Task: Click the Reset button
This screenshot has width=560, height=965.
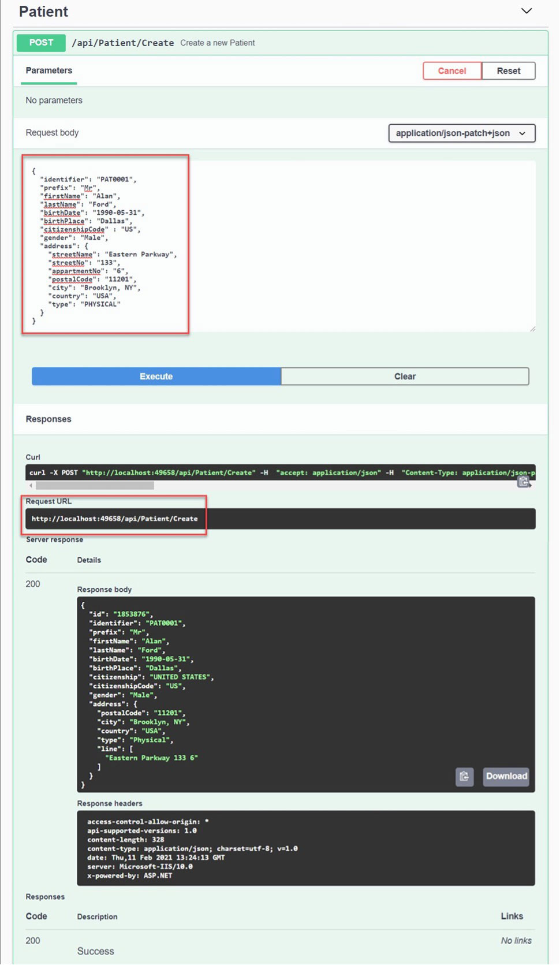Action: 509,70
